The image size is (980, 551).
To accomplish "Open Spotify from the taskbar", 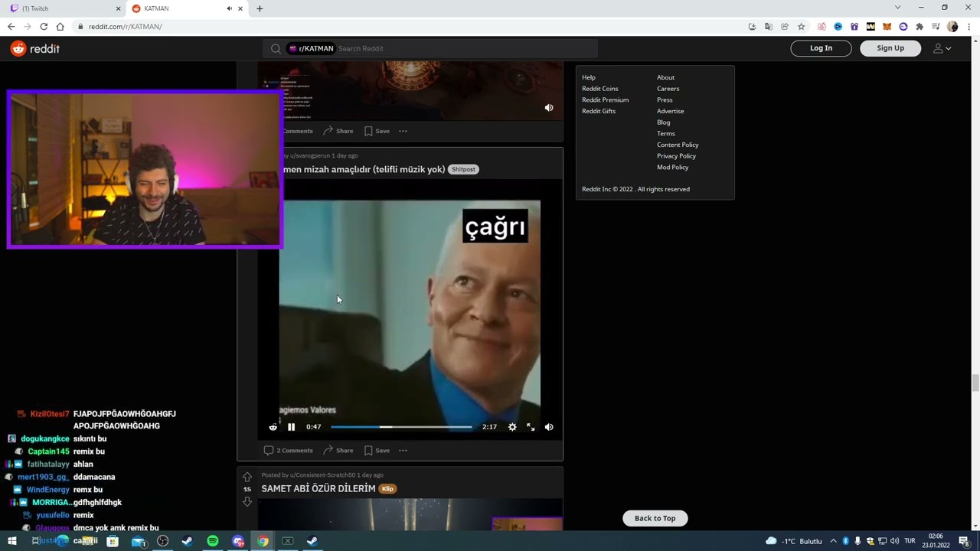I will (213, 541).
